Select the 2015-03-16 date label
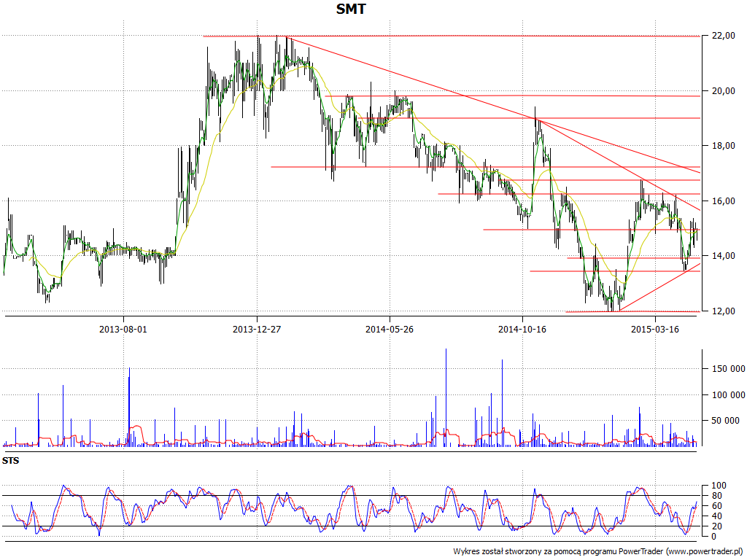 coord(655,329)
